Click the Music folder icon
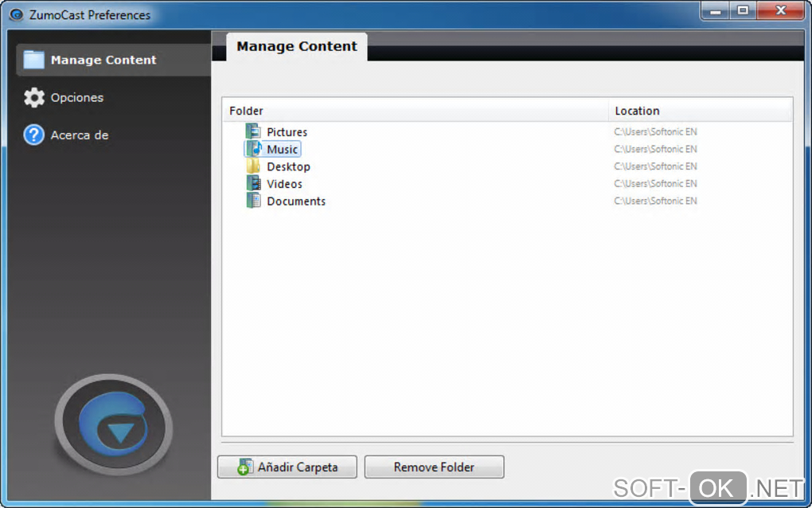Viewport: 812px width, 508px height. tap(253, 149)
